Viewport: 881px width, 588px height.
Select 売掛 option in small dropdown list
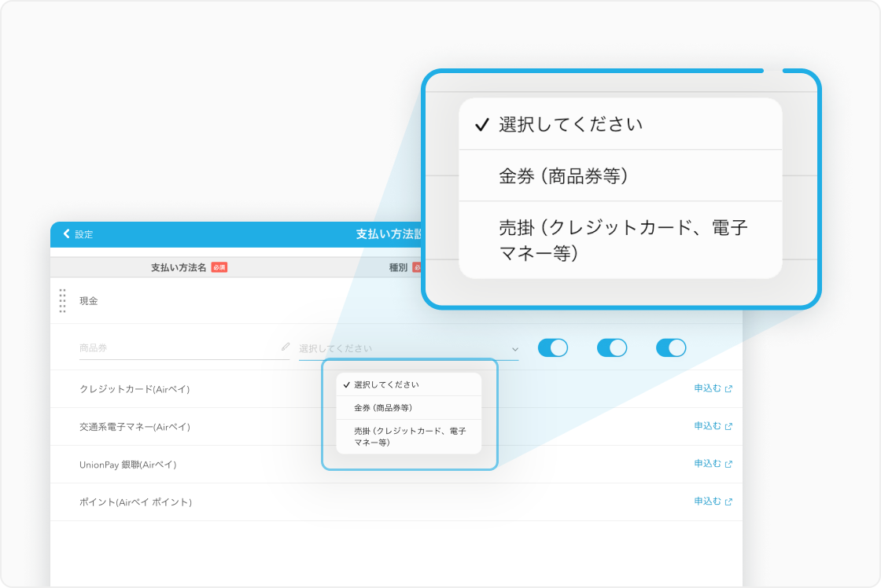(408, 436)
